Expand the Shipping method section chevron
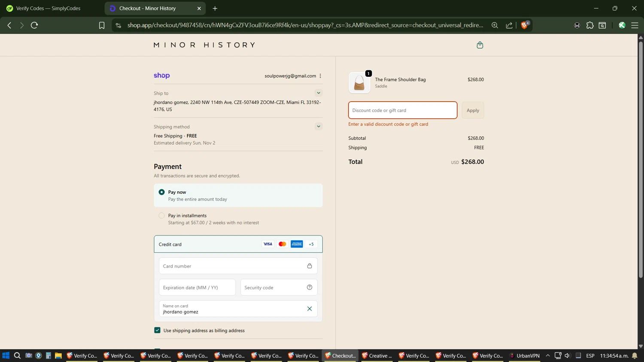 pos(319,127)
